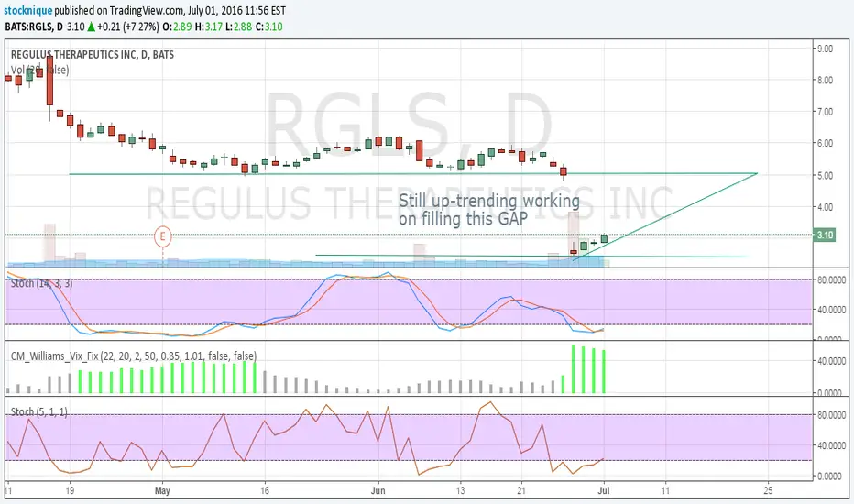Select the 'REGULUS THERAPEUTICS INC, D, BATS' title

click(x=93, y=54)
